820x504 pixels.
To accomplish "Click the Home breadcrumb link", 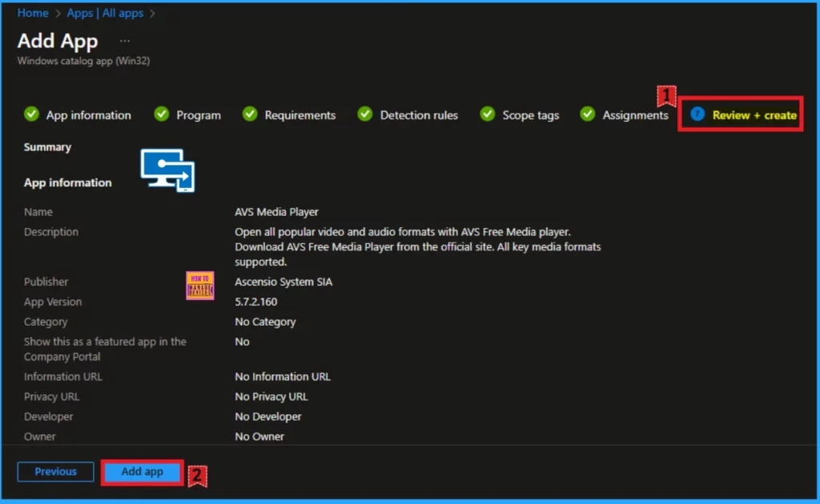I will click(x=33, y=13).
